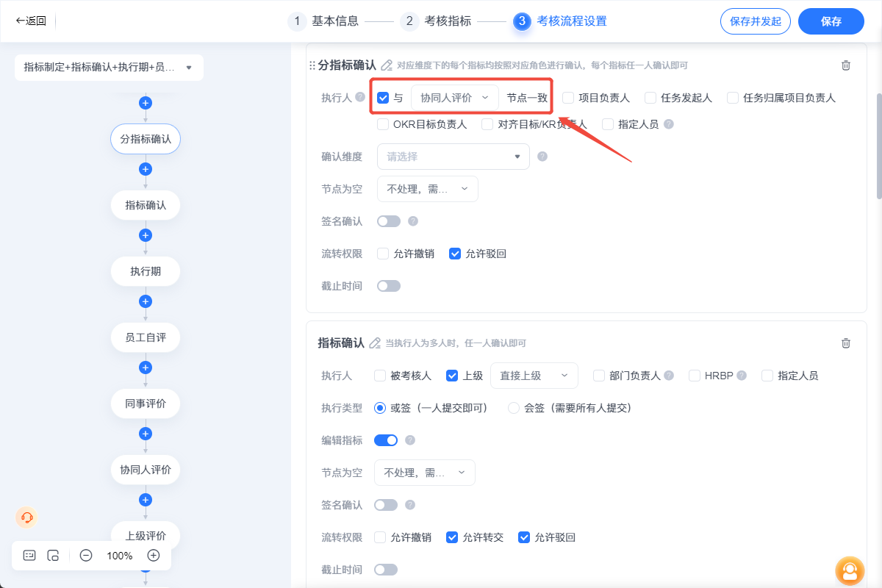Check the 任务归属项目负责人 checkbox
This screenshot has height=588, width=882.
[x=733, y=98]
